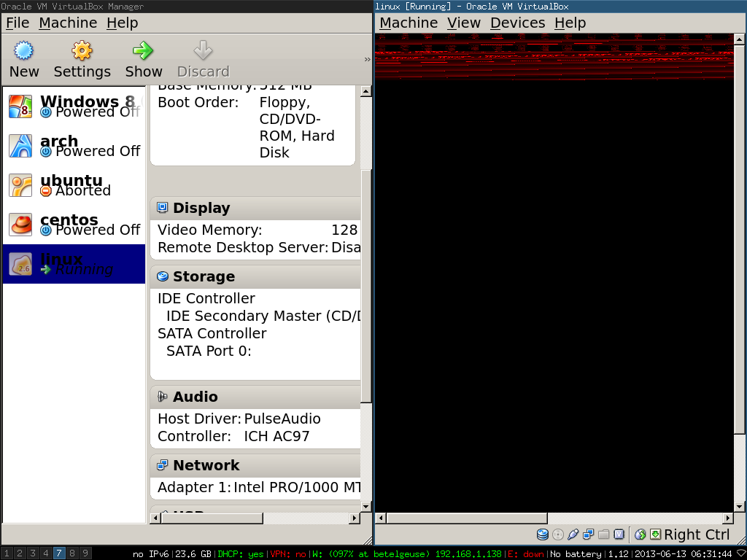
Task: Click keyboard capture green arrow status icon
Action: (x=656, y=534)
